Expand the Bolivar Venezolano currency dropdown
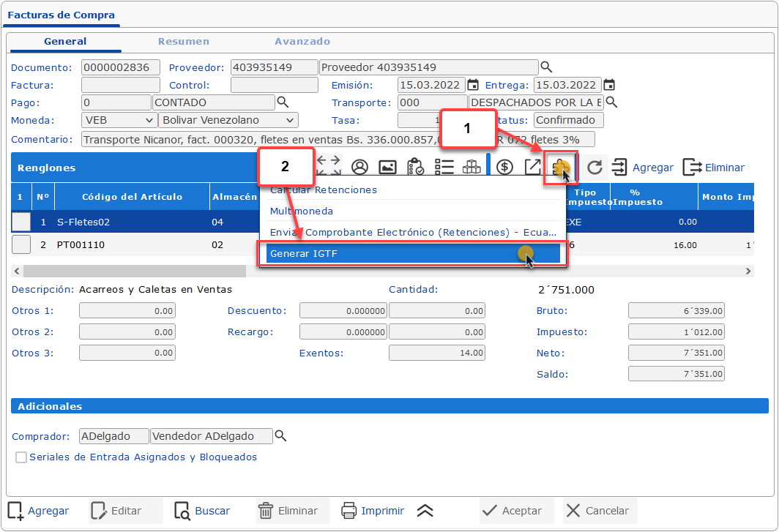 [x=228, y=120]
